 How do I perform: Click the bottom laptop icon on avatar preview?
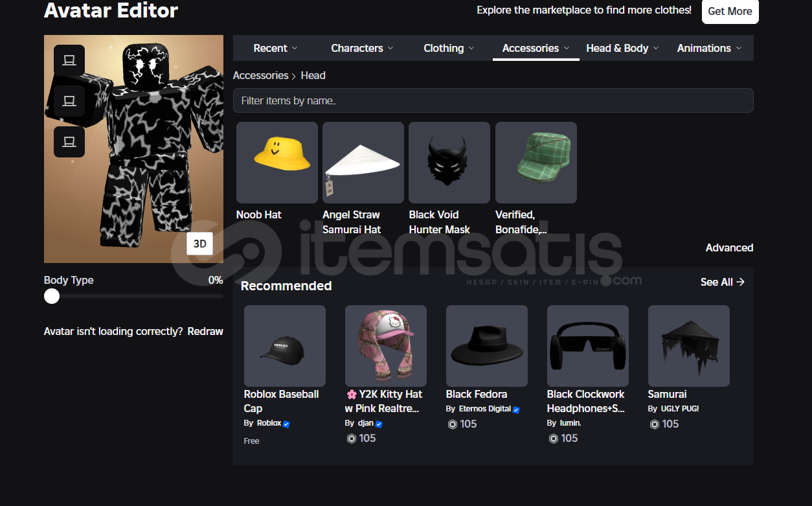point(69,142)
